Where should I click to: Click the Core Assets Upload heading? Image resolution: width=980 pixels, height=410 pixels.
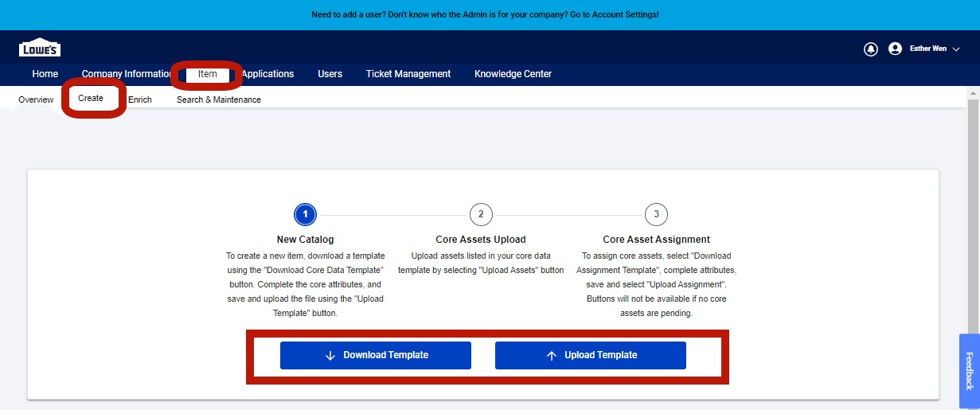coord(481,239)
